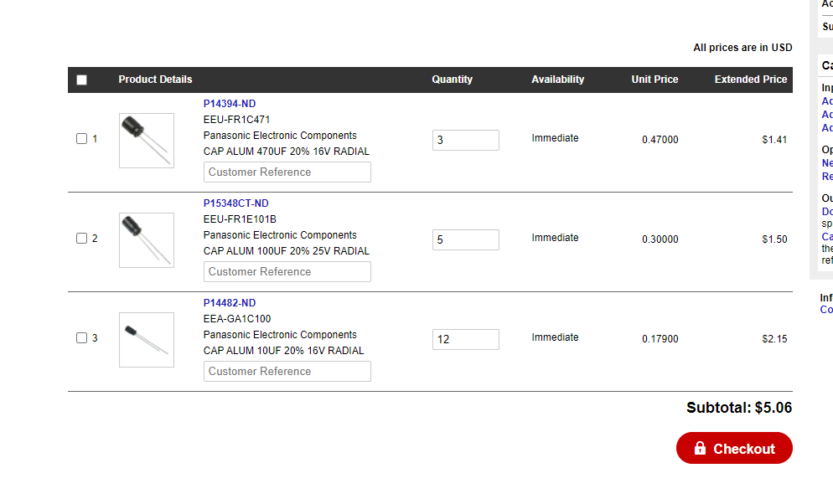
Task: Click Customer Reference field for P14394-ND
Action: 287,172
